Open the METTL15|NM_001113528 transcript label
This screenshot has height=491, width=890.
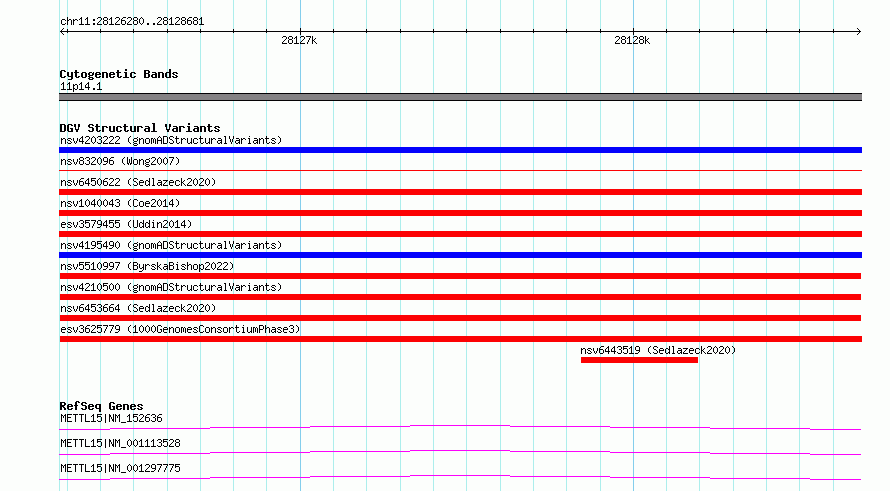click(120, 443)
